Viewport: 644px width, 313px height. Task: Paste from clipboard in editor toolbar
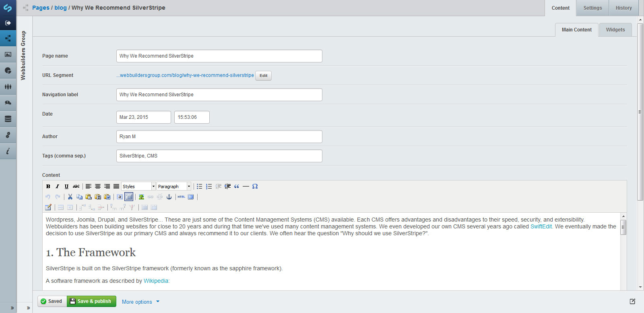(89, 197)
